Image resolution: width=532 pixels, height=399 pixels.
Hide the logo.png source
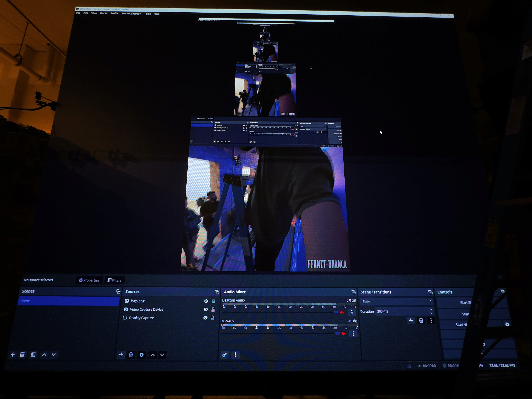[x=206, y=301]
